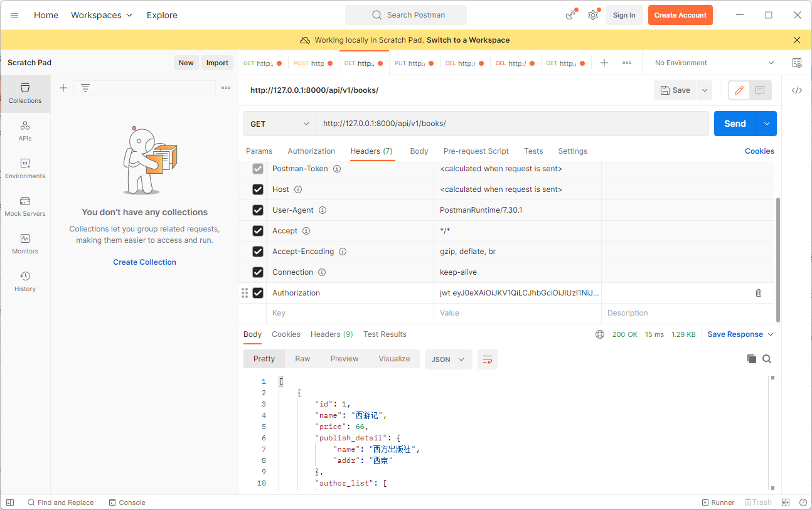812x510 pixels.
Task: Toggle the wrap lines icon in response
Action: (488, 359)
